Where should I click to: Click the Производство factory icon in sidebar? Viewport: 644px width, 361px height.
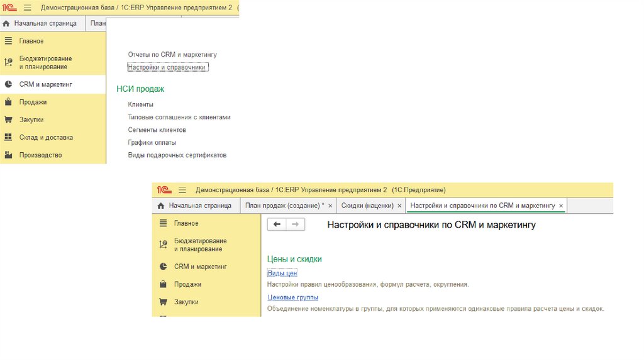tap(8, 155)
